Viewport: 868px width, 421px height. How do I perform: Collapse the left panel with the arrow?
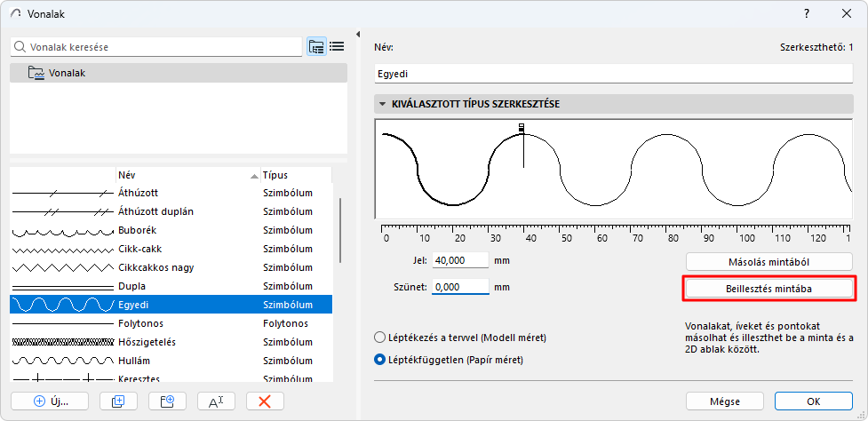pyautogui.click(x=358, y=34)
